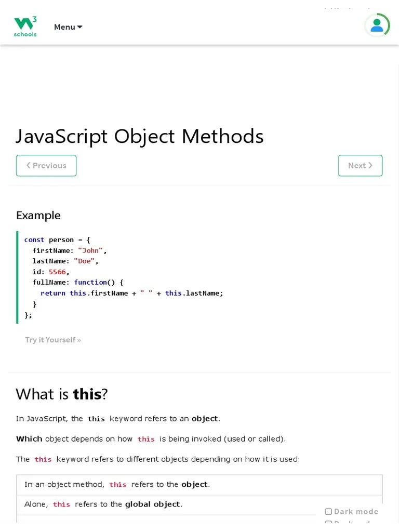Open the Try it Yourself link
This screenshot has height=532, width=399.
(x=52, y=339)
